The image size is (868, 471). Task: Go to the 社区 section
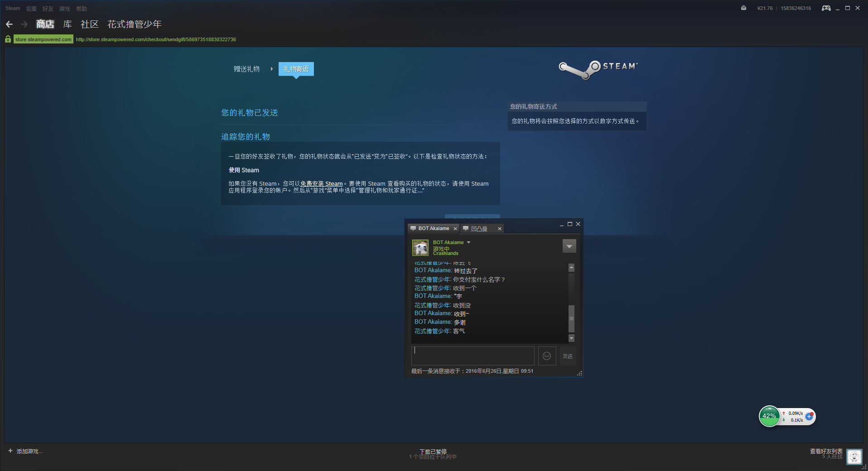click(90, 24)
